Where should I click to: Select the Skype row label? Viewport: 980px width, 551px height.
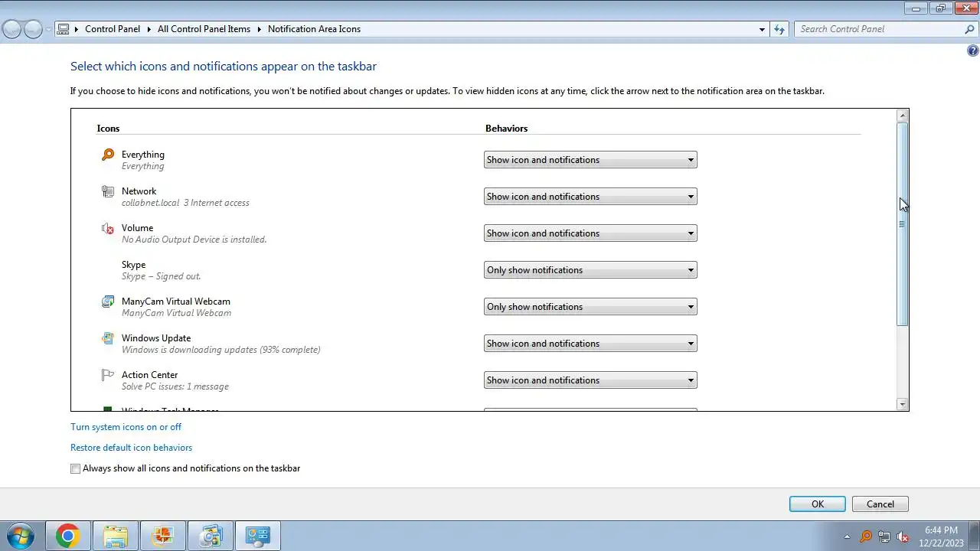tap(133, 265)
